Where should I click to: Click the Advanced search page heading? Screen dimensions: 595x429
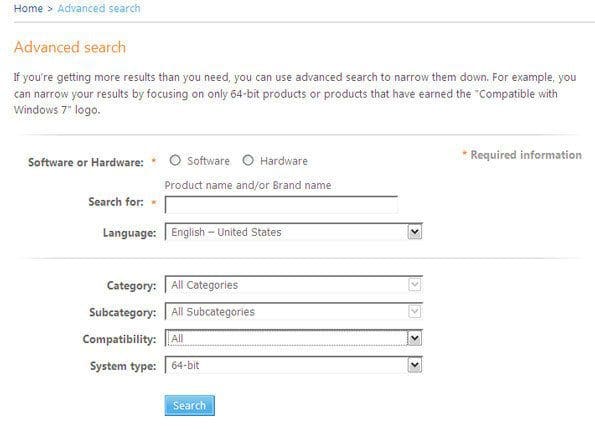pos(70,47)
